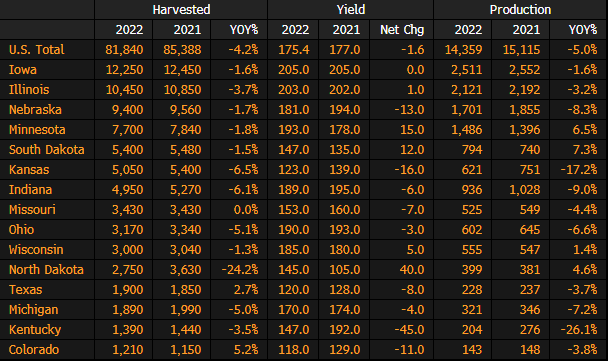Select the Kentucky row label
This screenshot has height=362, width=609.
click(35, 330)
